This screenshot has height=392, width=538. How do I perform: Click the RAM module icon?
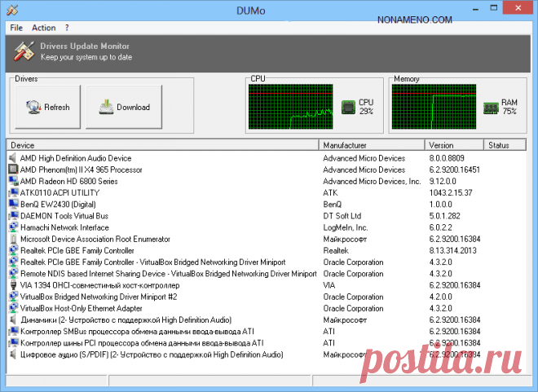click(491, 108)
